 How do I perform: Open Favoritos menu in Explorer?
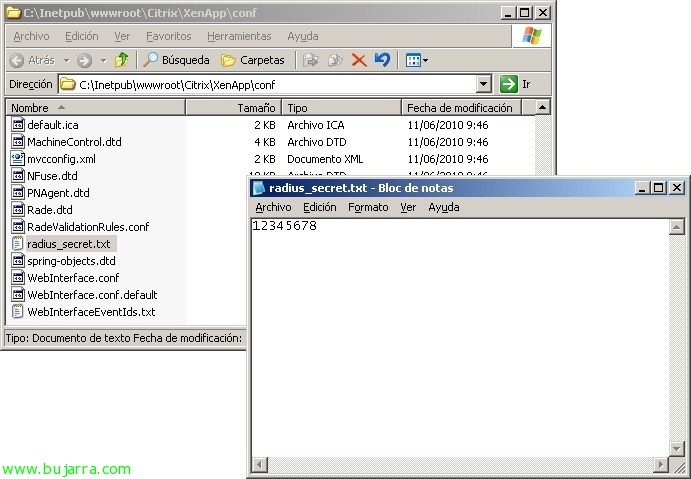coord(169,36)
